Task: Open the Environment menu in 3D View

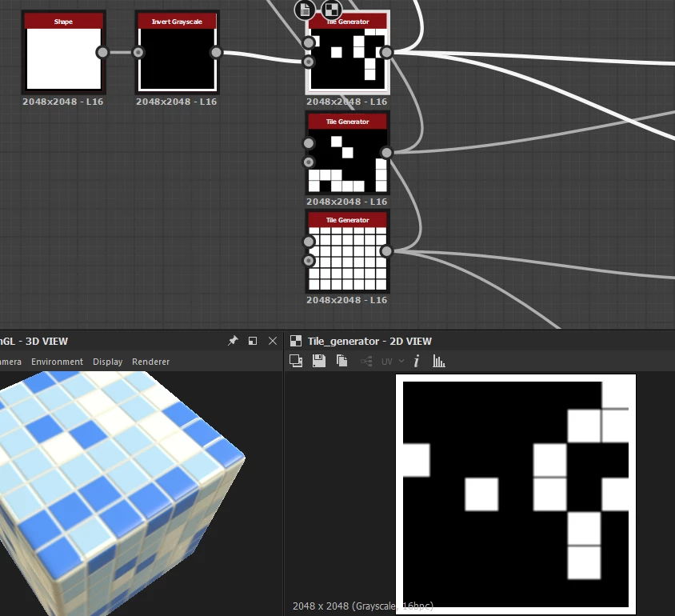Action: [57, 362]
